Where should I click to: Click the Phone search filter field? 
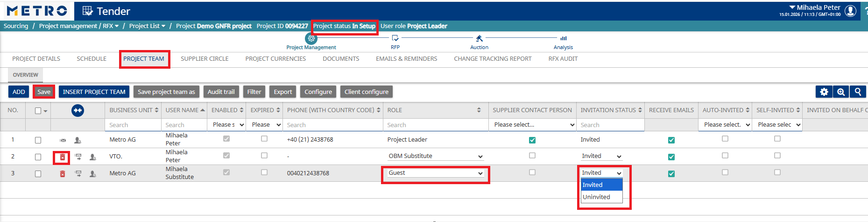pyautogui.click(x=333, y=125)
